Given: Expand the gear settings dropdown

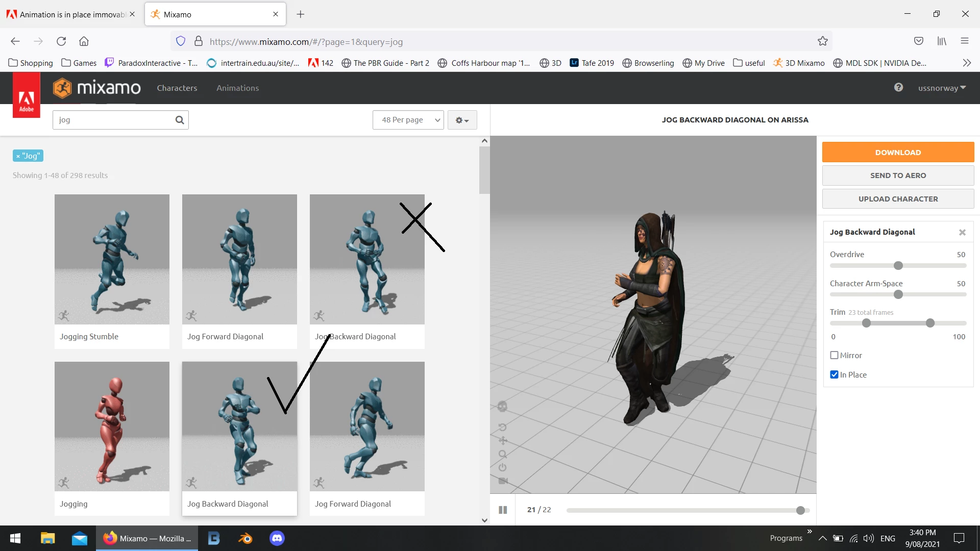Looking at the screenshot, I should point(462,120).
